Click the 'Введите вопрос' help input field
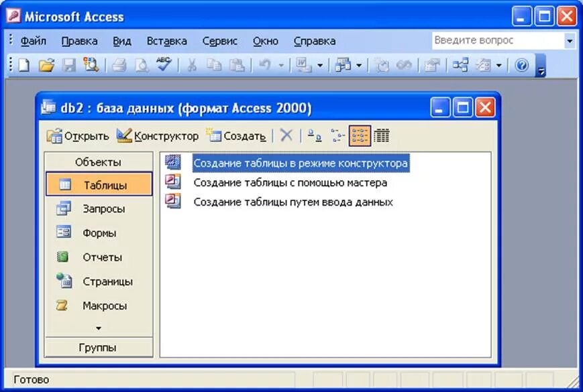The width and height of the screenshot is (583, 392). click(x=498, y=40)
